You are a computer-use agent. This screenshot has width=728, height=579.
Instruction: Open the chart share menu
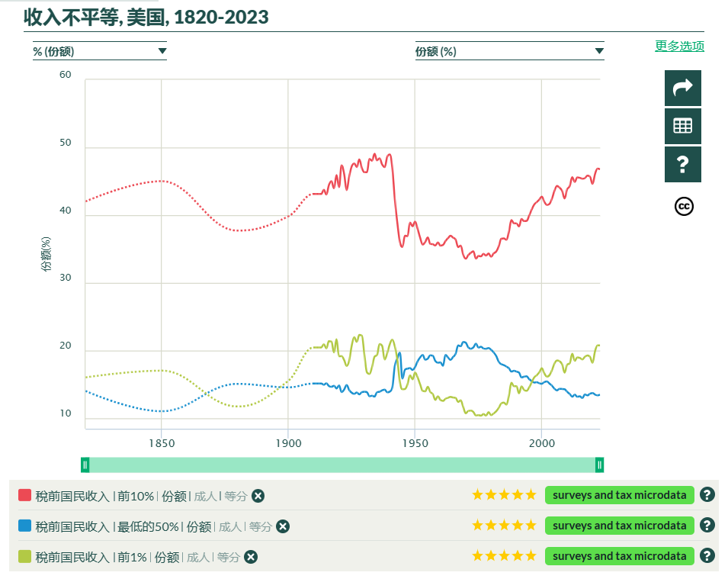(x=682, y=88)
